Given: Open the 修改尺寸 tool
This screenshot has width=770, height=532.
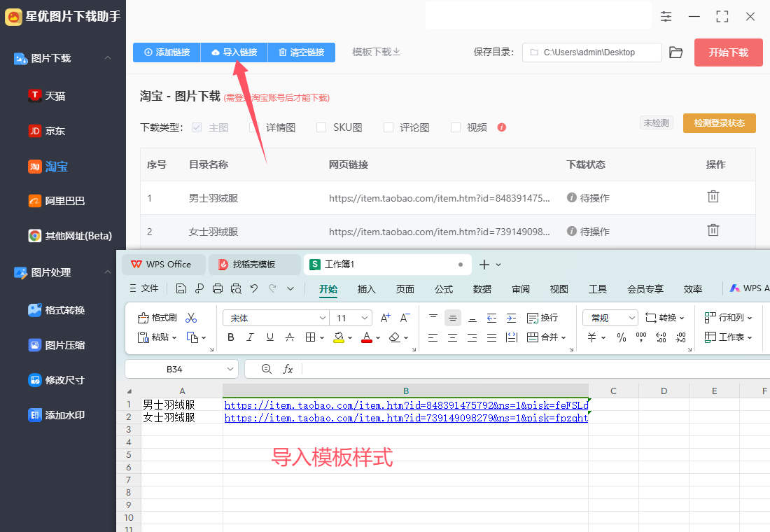Looking at the screenshot, I should [x=57, y=380].
